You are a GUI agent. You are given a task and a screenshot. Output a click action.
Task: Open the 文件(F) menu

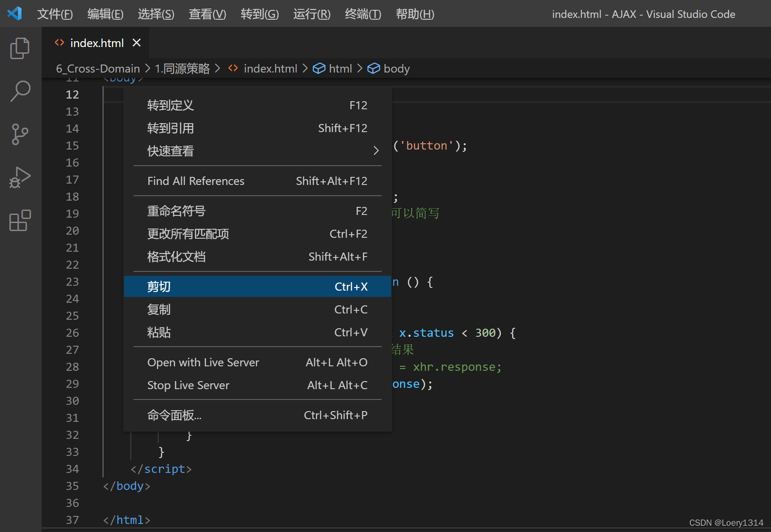[x=55, y=14]
